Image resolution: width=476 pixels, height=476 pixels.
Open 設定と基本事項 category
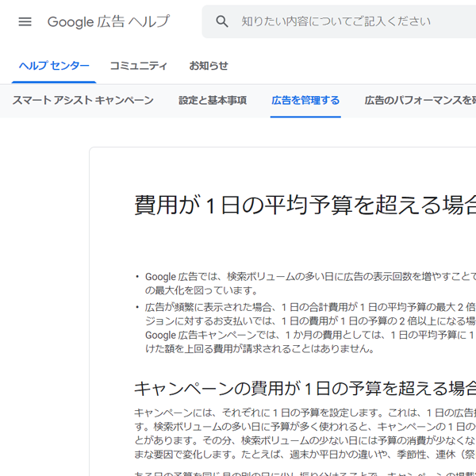(x=213, y=101)
